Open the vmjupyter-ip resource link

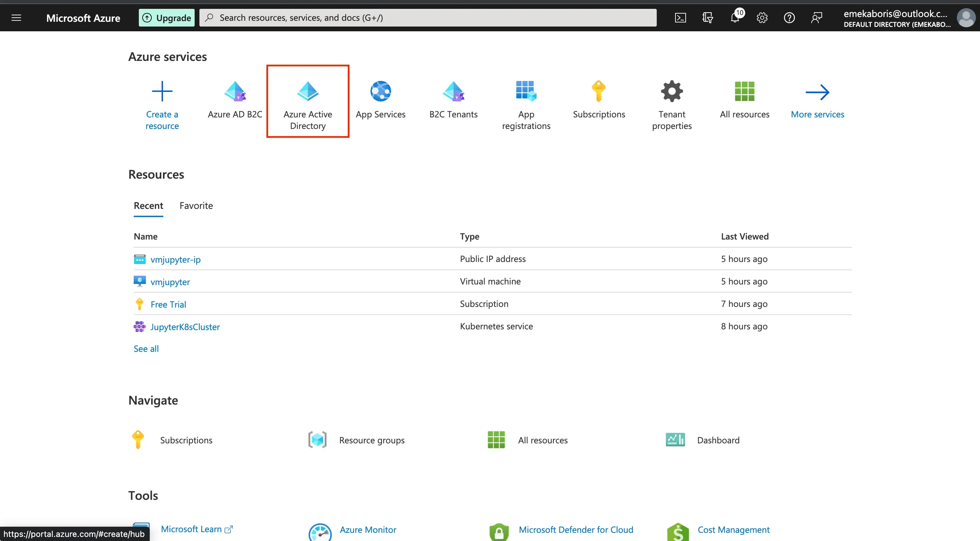click(175, 260)
